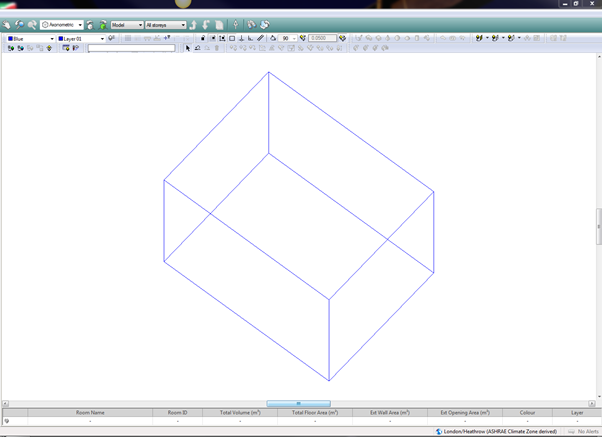The image size is (602, 437).
Task: Click the grid spacing 0.0500 field
Action: click(322, 38)
